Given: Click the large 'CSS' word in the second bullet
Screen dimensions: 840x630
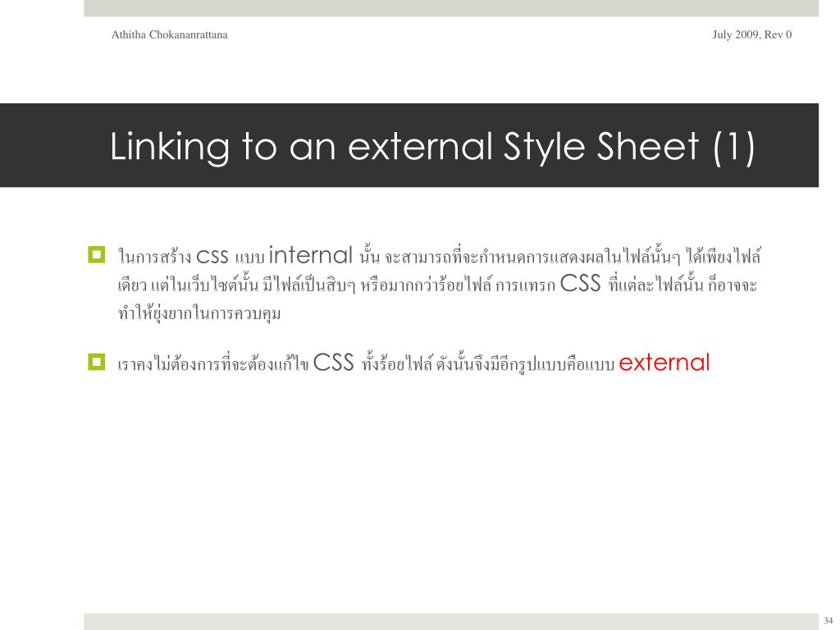Looking at the screenshot, I should (333, 363).
